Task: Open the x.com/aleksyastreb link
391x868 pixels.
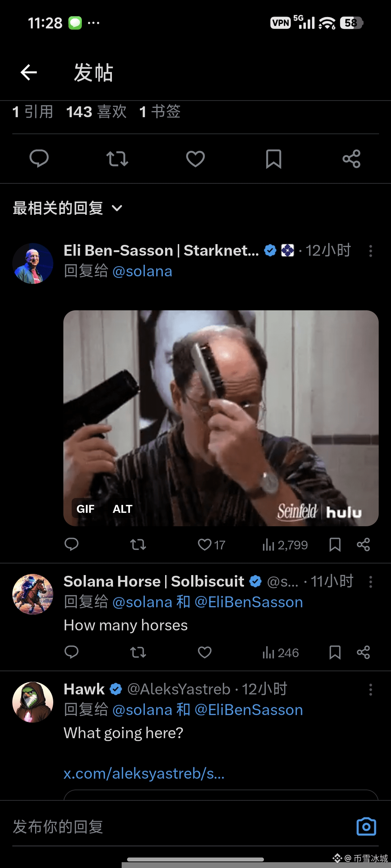Action: [144, 774]
